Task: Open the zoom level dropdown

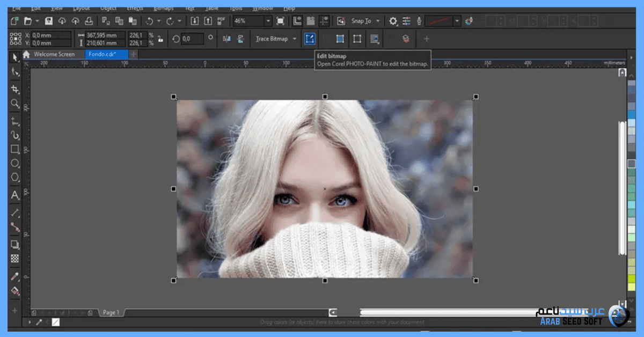Action: pos(268,21)
